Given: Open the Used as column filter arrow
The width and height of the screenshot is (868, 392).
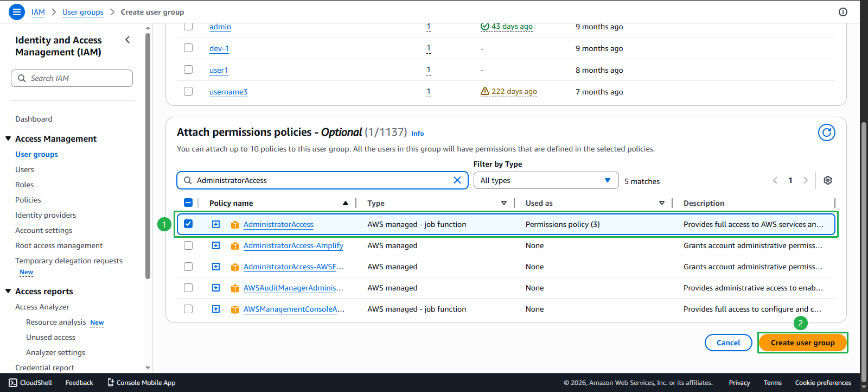Looking at the screenshot, I should (x=662, y=203).
